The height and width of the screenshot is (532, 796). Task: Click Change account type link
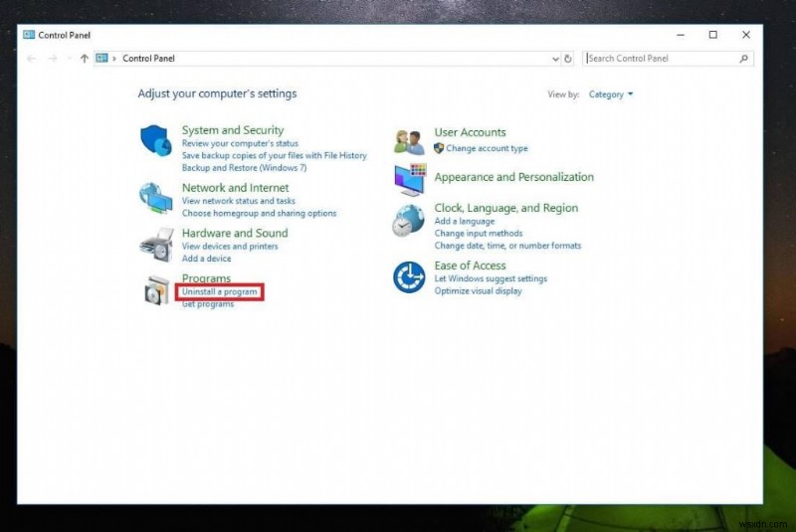point(487,148)
